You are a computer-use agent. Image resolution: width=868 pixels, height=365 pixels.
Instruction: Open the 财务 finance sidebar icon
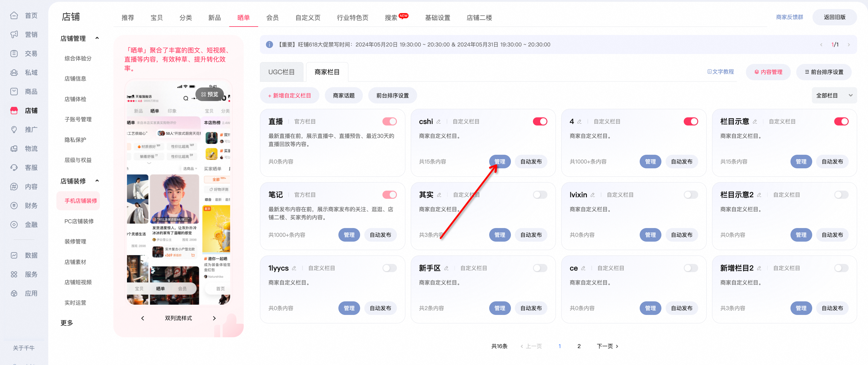coord(14,206)
